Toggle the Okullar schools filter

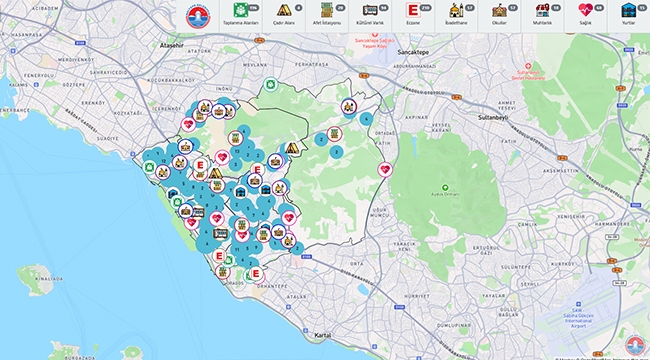click(x=500, y=16)
